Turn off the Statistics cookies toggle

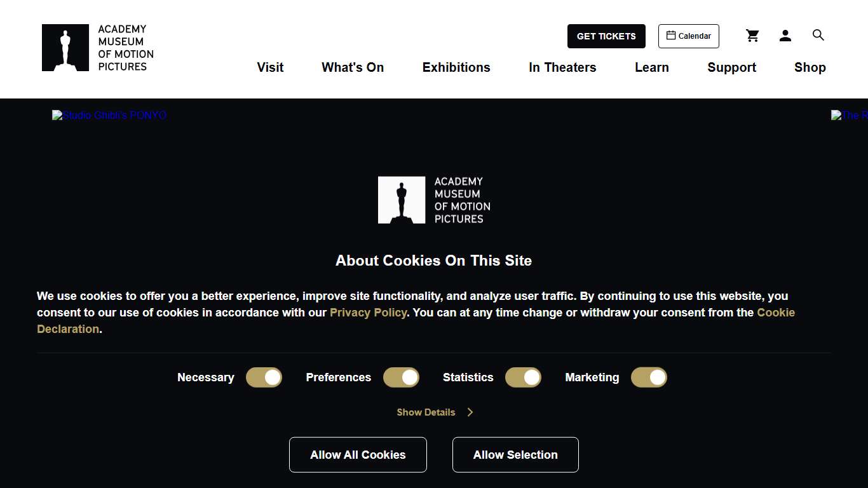click(523, 377)
